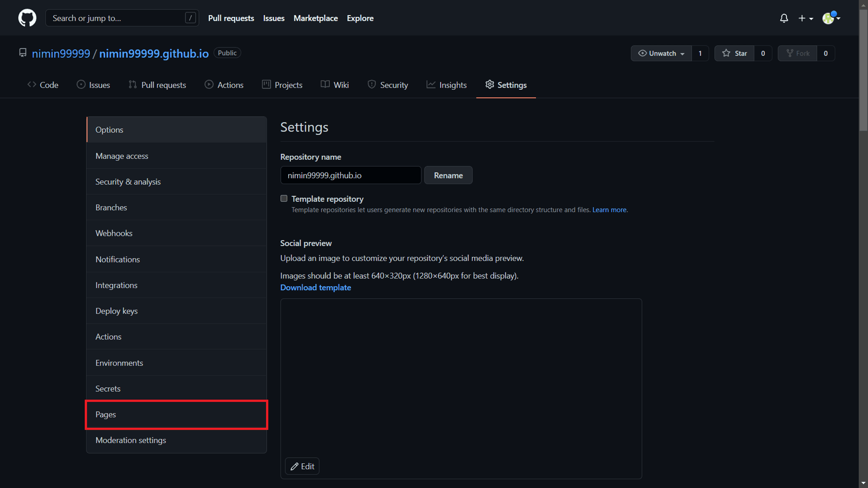Open the nimin99999 owner link
The width and height of the screenshot is (868, 488).
[x=61, y=53]
